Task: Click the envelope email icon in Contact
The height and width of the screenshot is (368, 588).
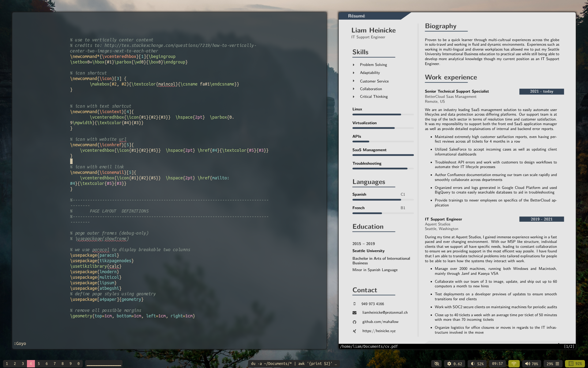Action: pyautogui.click(x=354, y=313)
